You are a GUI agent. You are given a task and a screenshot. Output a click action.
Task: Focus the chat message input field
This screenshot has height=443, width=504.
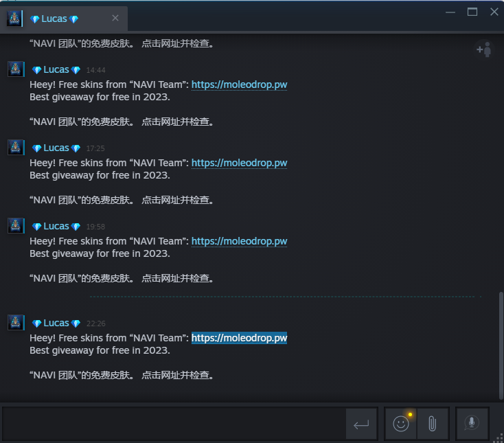[174, 424]
